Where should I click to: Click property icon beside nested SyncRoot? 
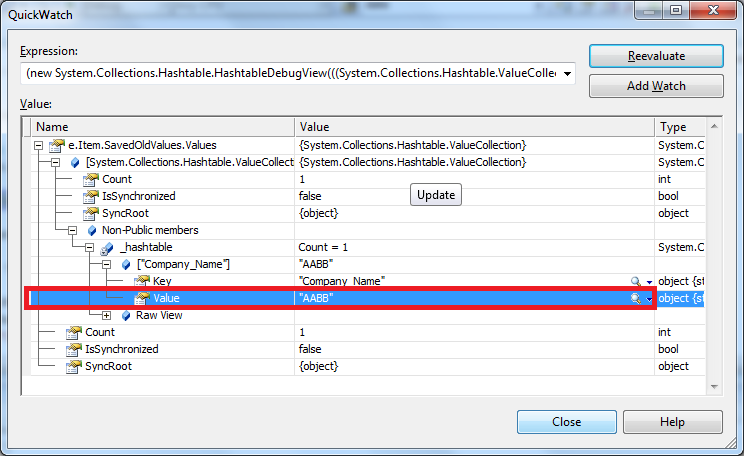point(91,214)
